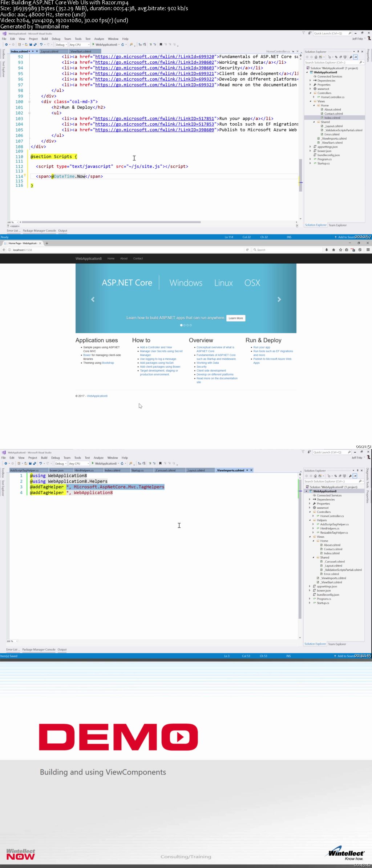Click Quick Launch search box, top Visual Studio window
Image resolution: width=372 pixels, height=868 pixels.
coord(332,33)
